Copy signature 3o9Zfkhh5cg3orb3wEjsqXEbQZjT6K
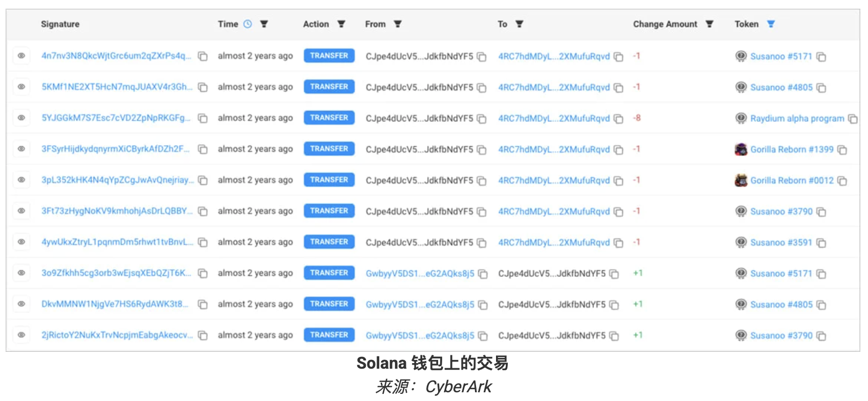The image size is (868, 401). point(203,274)
